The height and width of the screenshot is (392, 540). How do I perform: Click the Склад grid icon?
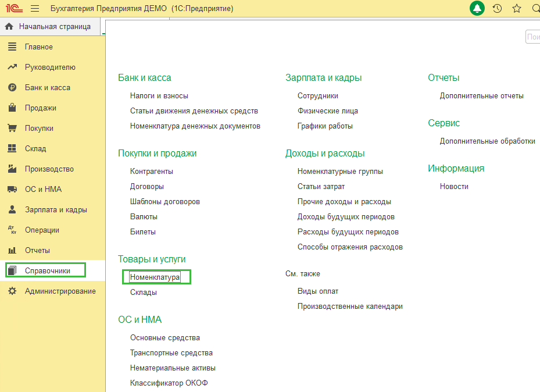[12, 148]
